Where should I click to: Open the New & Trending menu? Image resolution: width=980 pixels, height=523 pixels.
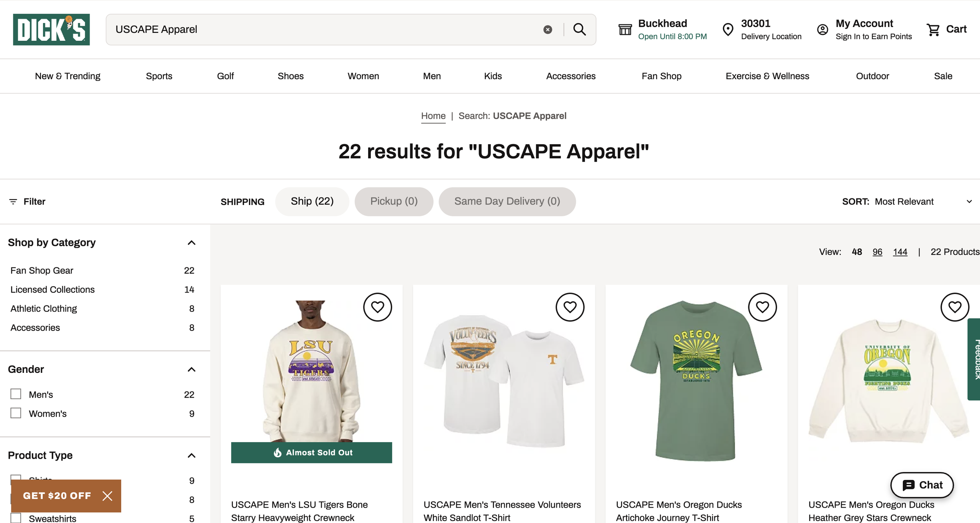67,76
